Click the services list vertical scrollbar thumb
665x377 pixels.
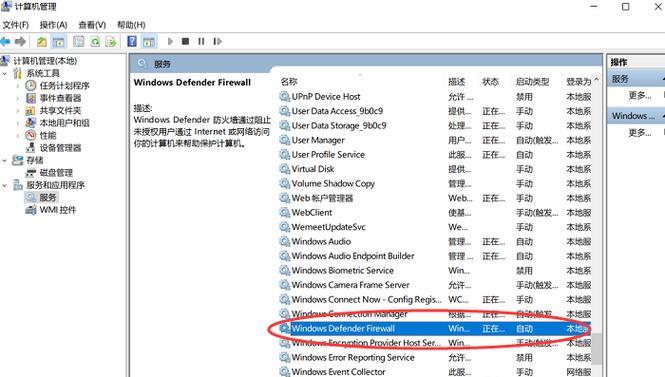pyautogui.click(x=596, y=349)
